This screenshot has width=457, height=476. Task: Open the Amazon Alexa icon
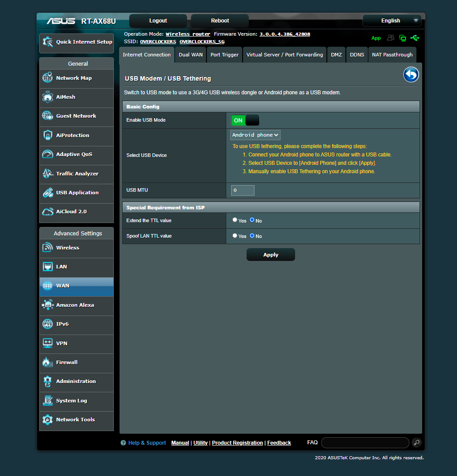(48, 305)
